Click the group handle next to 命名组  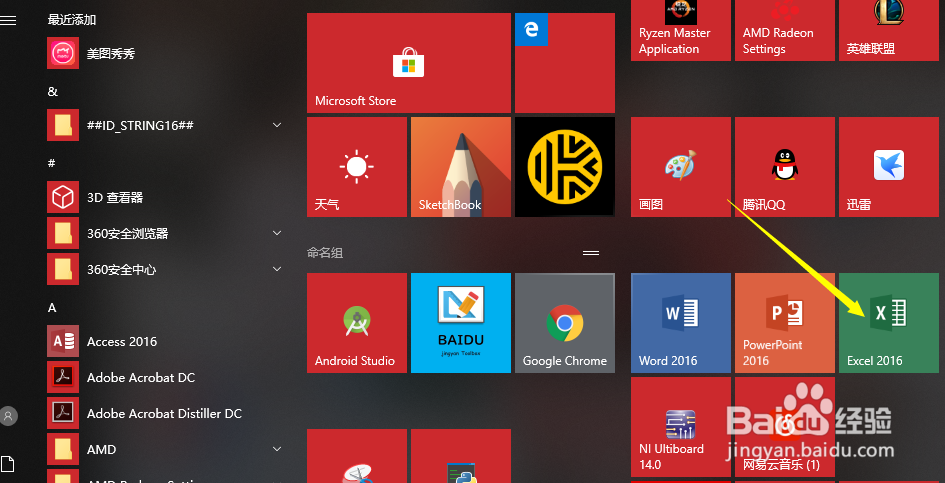tap(591, 253)
